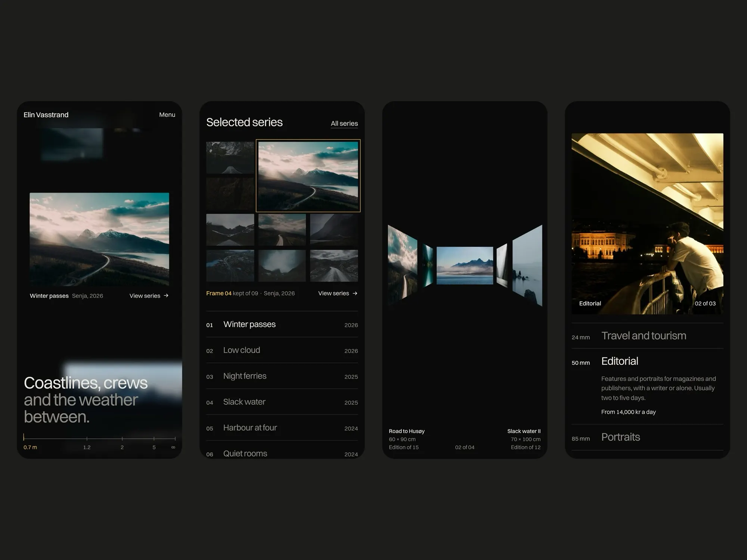The width and height of the screenshot is (747, 560).
Task: Expand the Portraits service
Action: point(647,437)
